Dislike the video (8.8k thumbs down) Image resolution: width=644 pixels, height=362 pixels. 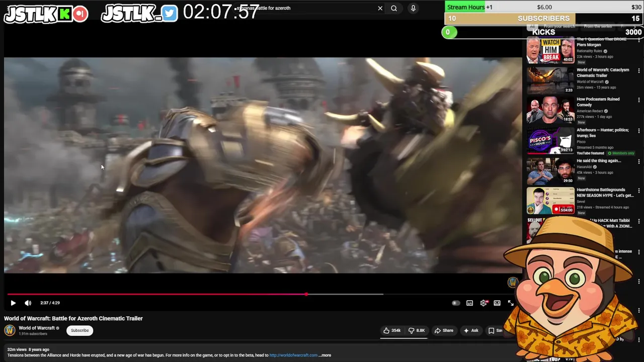[x=417, y=331]
